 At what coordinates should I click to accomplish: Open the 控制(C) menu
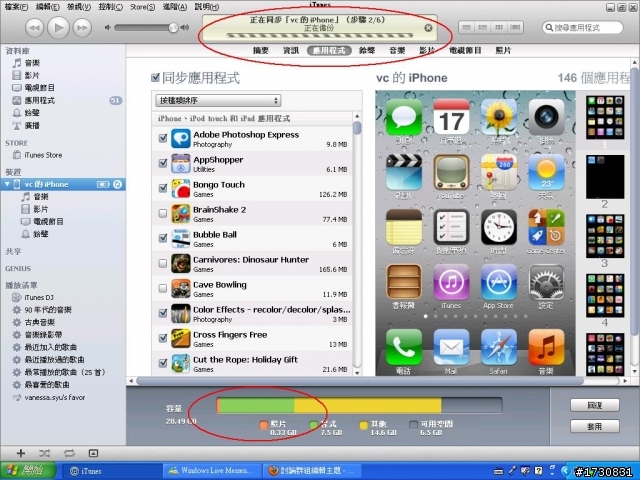coord(110,7)
